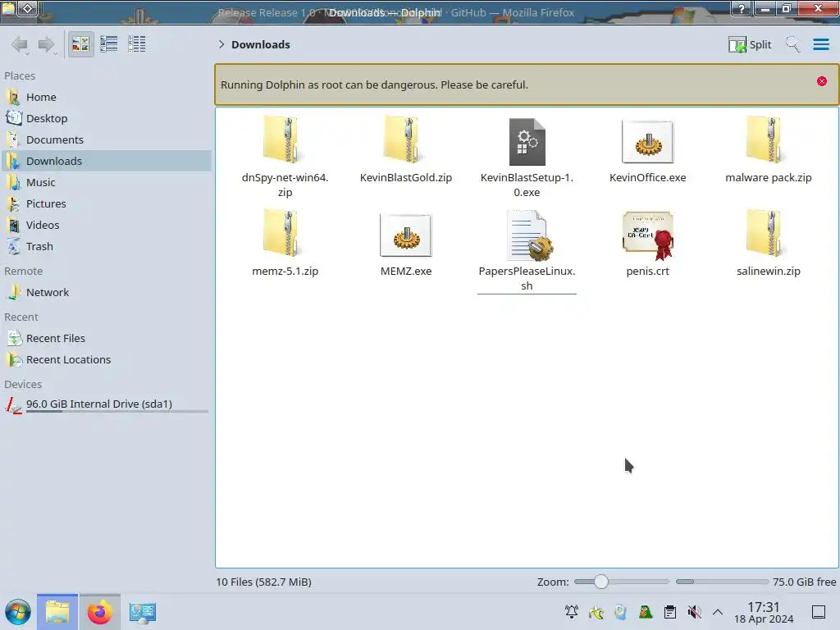Dismiss the root warning message
Viewport: 840px width, 630px height.
[x=822, y=81]
